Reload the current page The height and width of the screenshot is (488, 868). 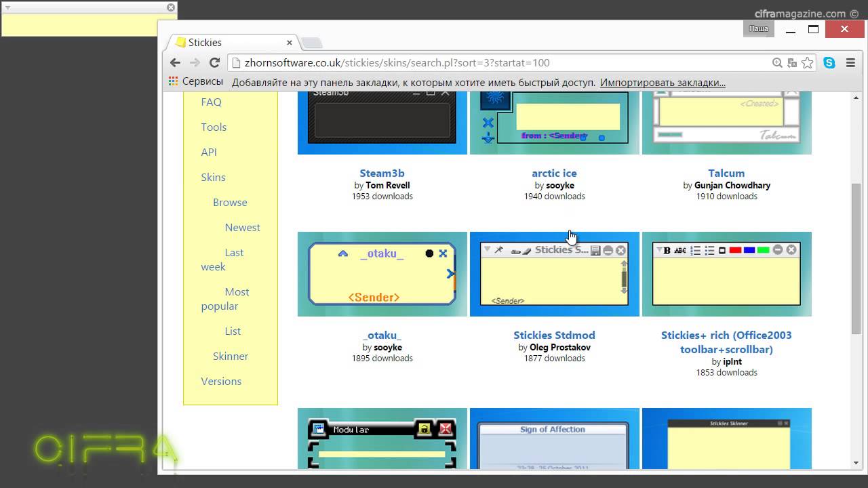214,62
